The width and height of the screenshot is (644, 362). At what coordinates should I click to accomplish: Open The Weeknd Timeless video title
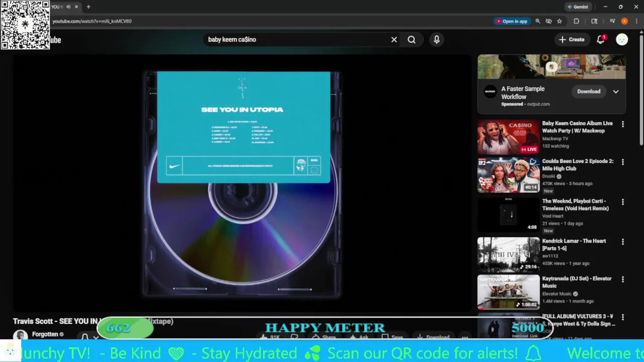click(576, 205)
